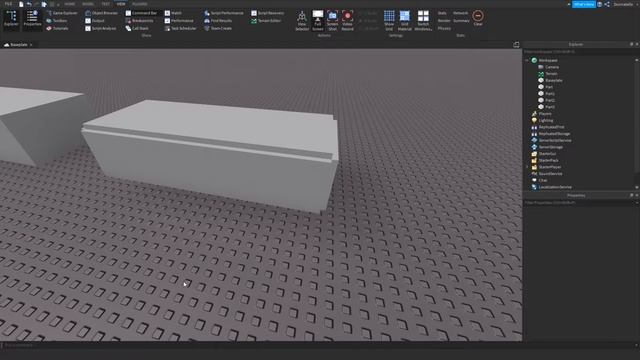
Task: Expand the StarterPlayer tree node
Action: (x=527, y=167)
